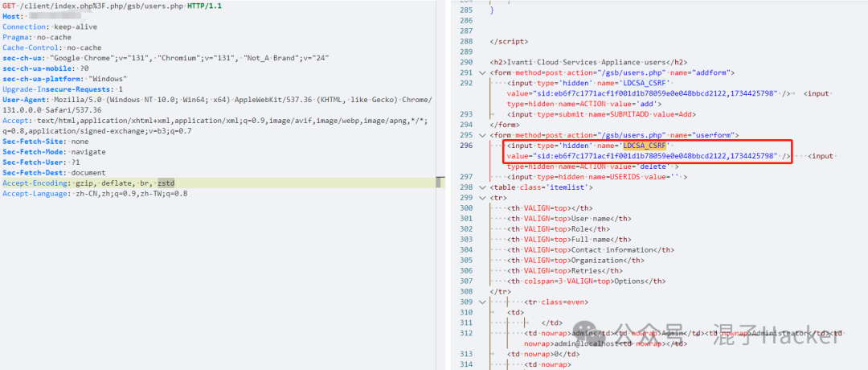The image size is (868, 370).
Task: Fold the tr class=even block at line 309
Action: (x=482, y=302)
